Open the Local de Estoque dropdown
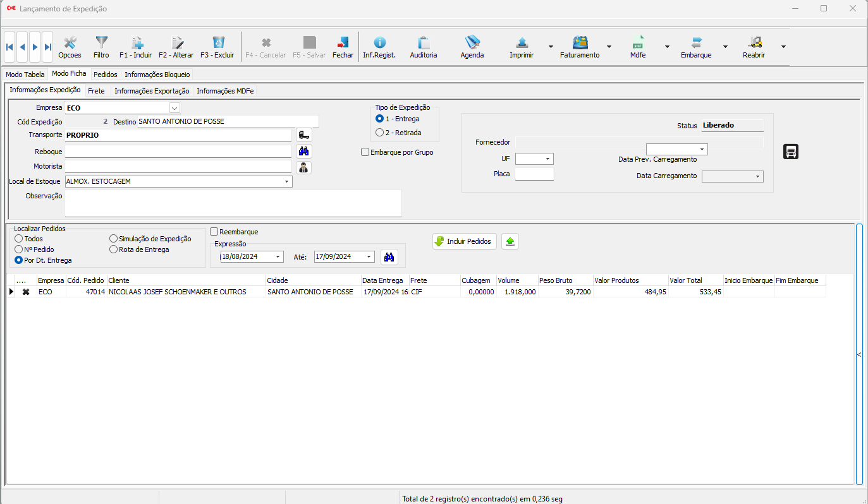The image size is (868, 504). 287,182
